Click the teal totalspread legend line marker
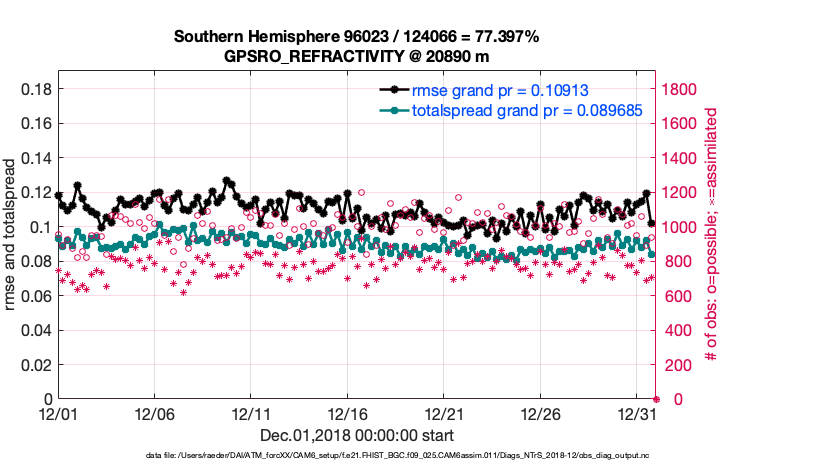 click(x=396, y=110)
